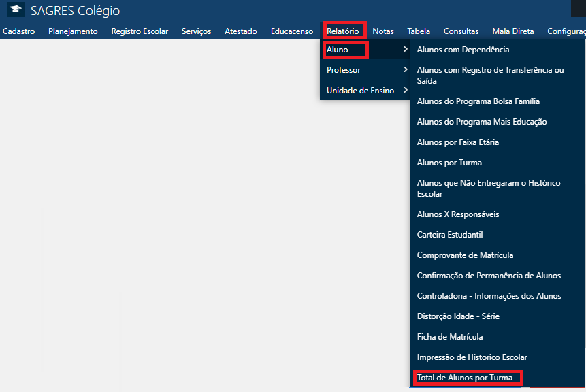Open the Cadastro menu
This screenshot has height=392, width=586.
tap(19, 31)
